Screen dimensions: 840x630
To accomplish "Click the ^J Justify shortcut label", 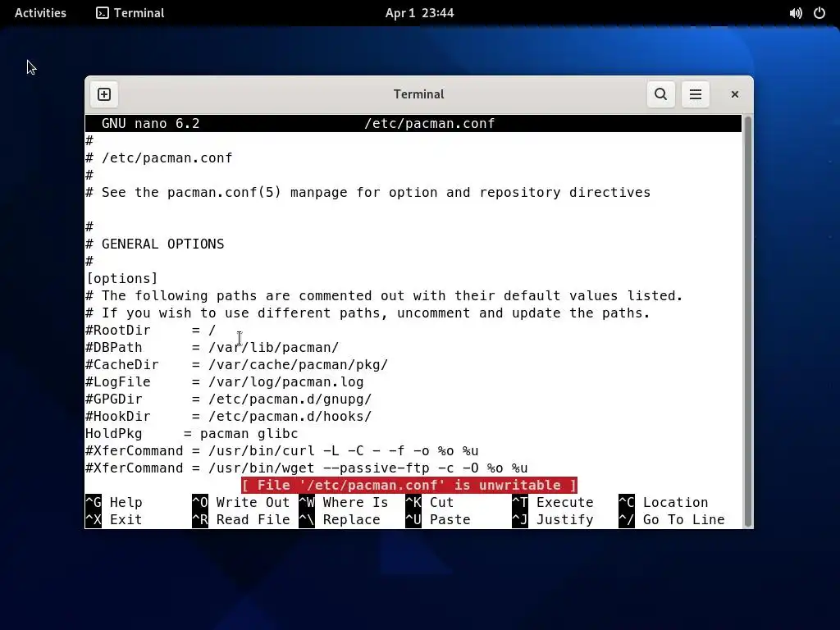I will (553, 519).
